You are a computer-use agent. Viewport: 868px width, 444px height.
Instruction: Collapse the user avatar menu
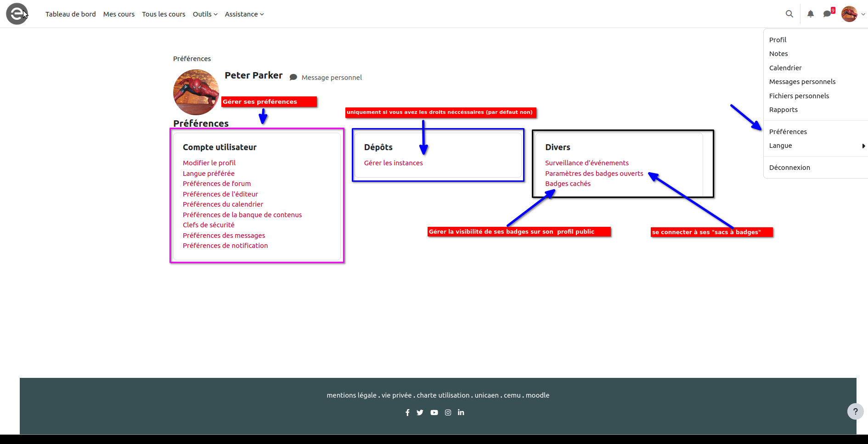click(852, 14)
